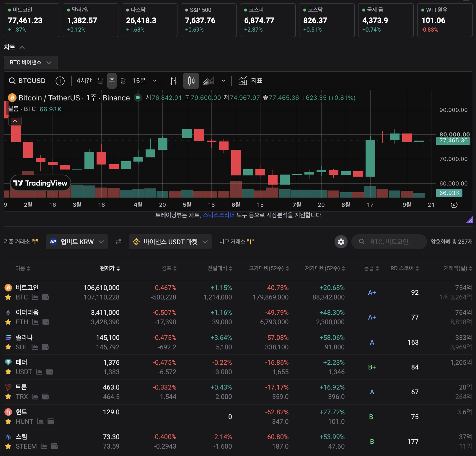Open the 바이낸스 USDT 마켓 dropdown
Image resolution: width=476 pixels, height=456 pixels.
tap(170, 242)
